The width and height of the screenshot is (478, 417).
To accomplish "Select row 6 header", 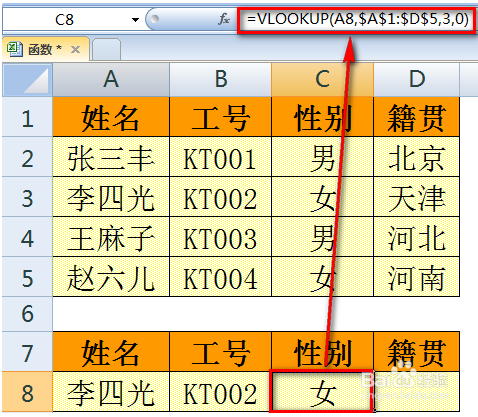I will (x=27, y=314).
